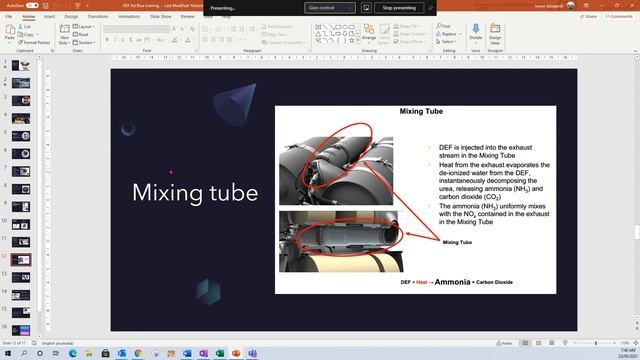Screen dimensions: 640x360
Task: Switch to the Insert tab
Action: point(49,16)
